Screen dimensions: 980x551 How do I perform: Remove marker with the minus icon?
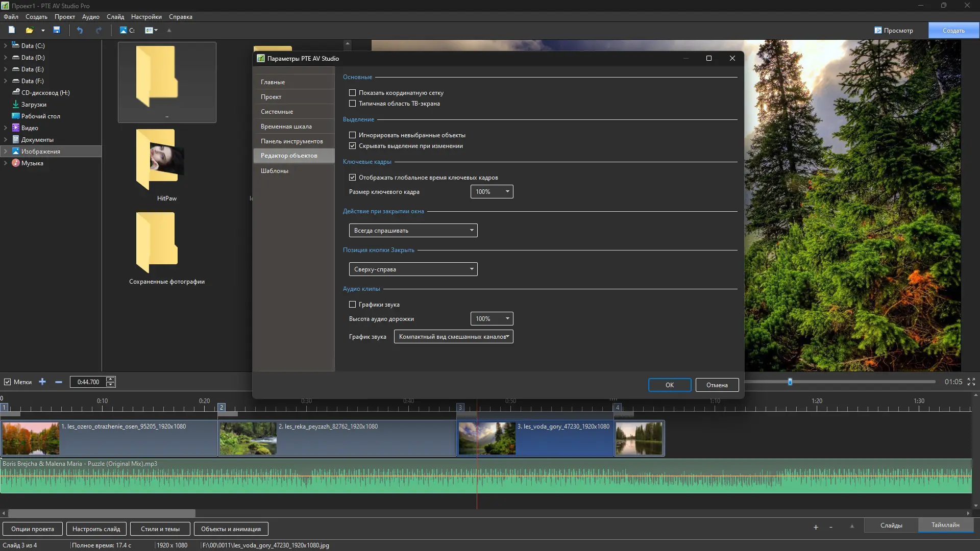(x=59, y=382)
